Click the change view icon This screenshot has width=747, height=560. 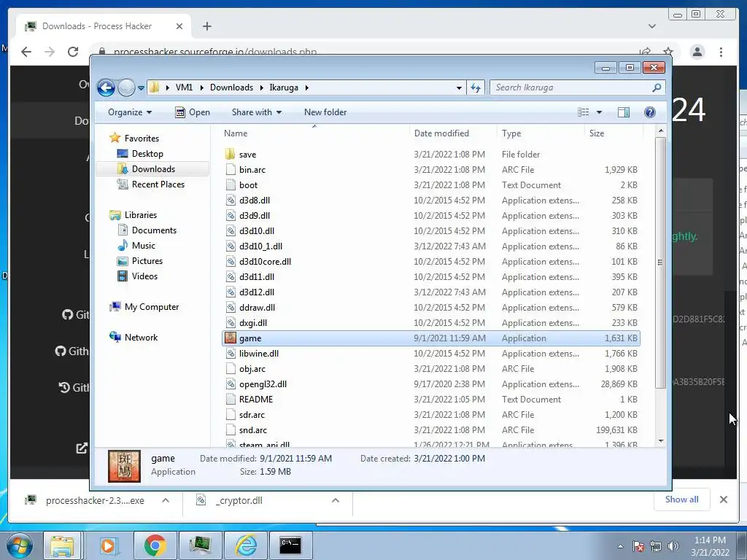click(583, 112)
